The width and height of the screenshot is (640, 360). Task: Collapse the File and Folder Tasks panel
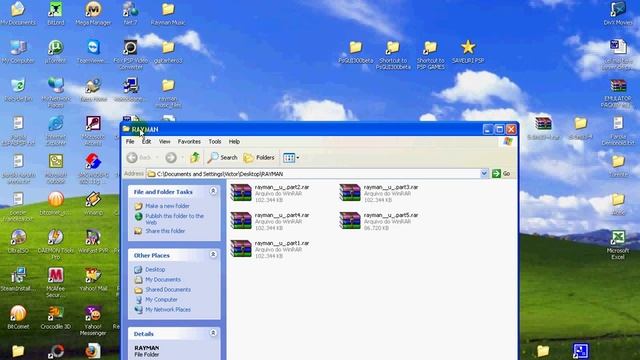(x=213, y=191)
